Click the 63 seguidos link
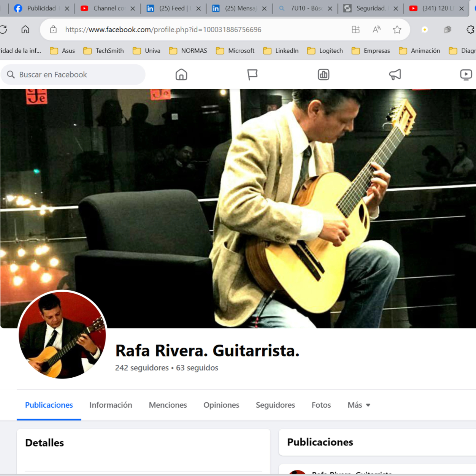 [x=197, y=368]
